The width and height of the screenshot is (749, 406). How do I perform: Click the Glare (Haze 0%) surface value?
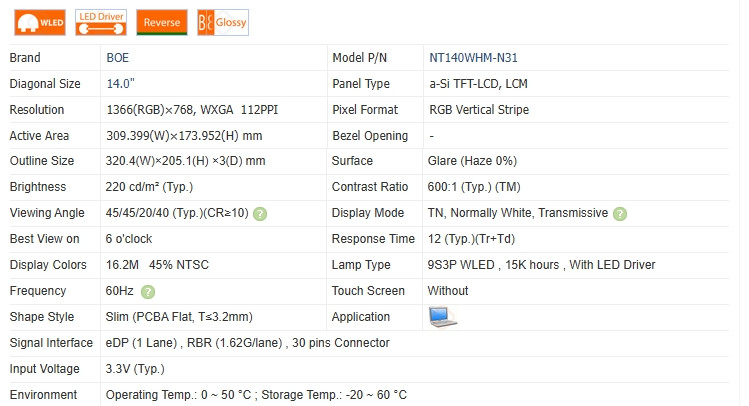[x=472, y=161]
